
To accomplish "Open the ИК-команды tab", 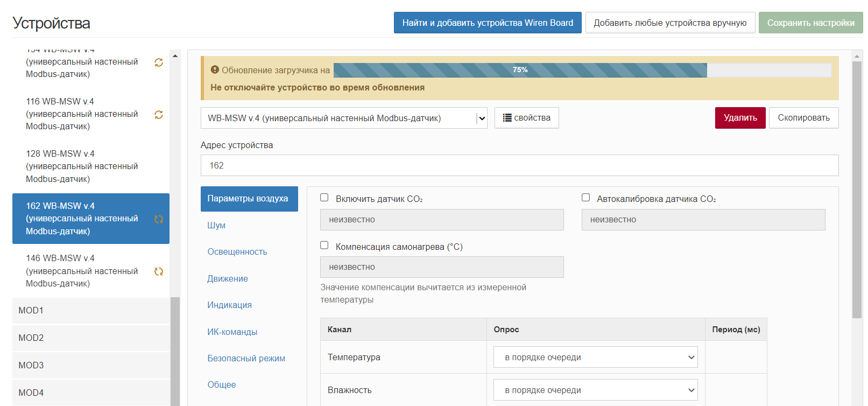I will (232, 332).
